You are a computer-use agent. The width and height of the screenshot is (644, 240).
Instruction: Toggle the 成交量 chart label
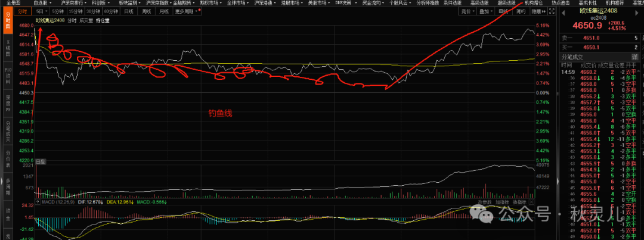coord(86,20)
